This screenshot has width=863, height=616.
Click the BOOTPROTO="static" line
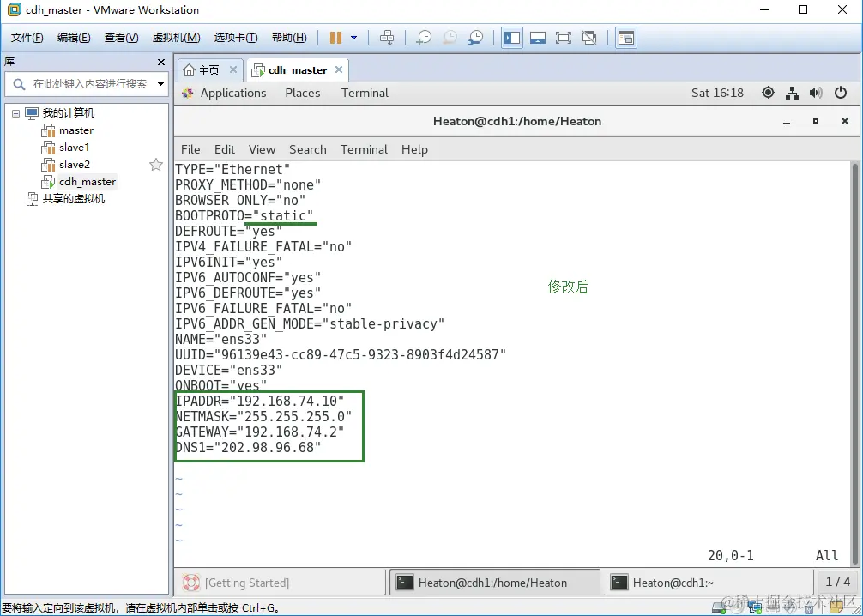(244, 216)
